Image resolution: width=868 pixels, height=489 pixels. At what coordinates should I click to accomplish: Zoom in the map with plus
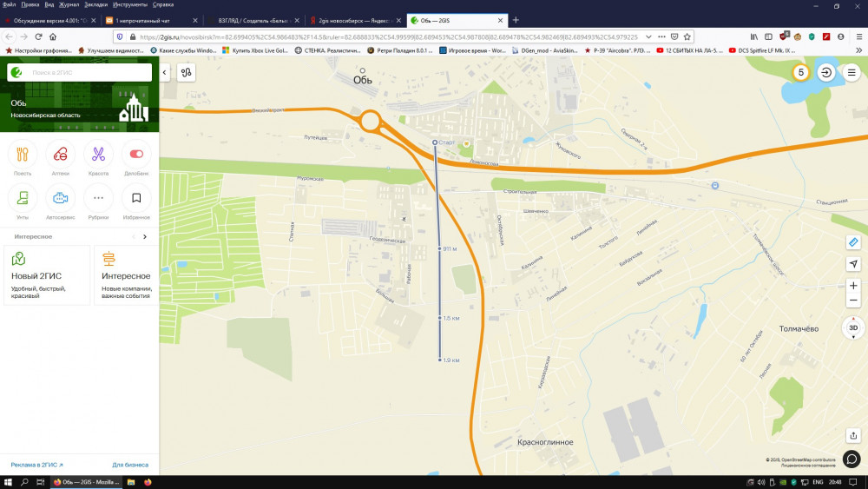pos(853,286)
